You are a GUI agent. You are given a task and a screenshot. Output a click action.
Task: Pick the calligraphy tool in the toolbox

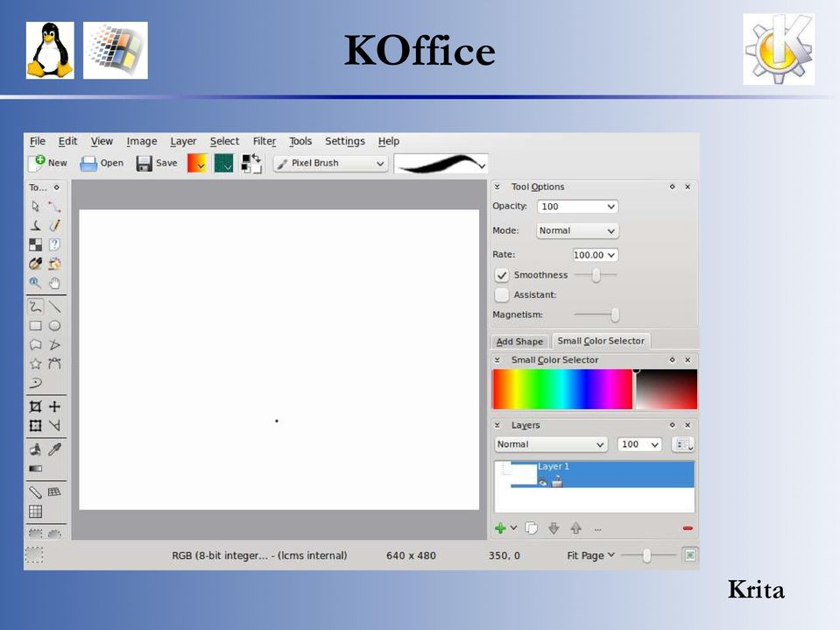click(x=35, y=225)
